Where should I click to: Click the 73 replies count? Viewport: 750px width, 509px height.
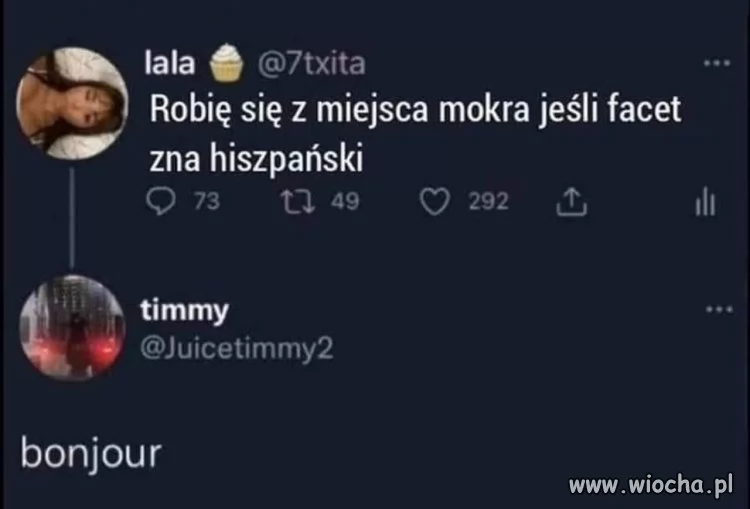[x=207, y=201]
